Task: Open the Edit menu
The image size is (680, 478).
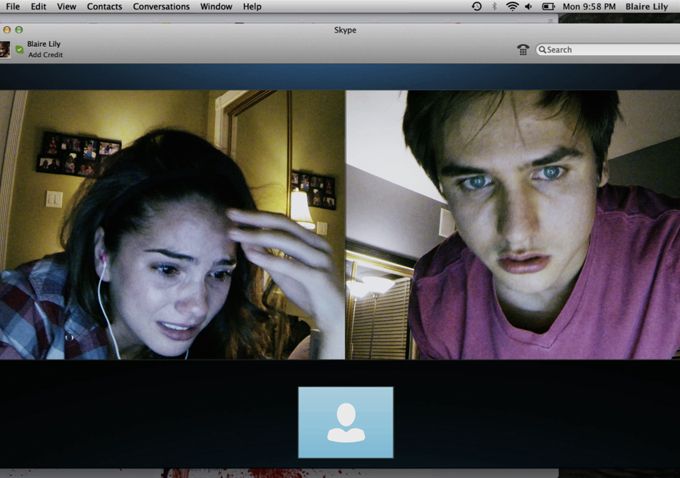Action: [38, 7]
